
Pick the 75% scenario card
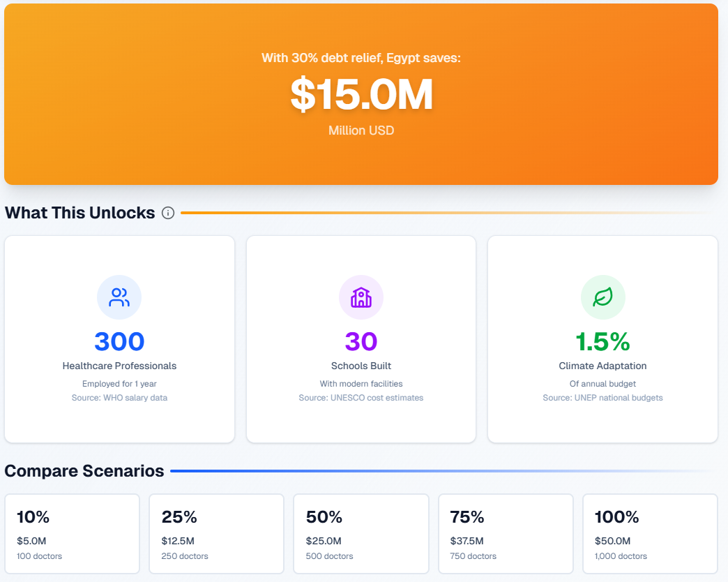pos(506,534)
